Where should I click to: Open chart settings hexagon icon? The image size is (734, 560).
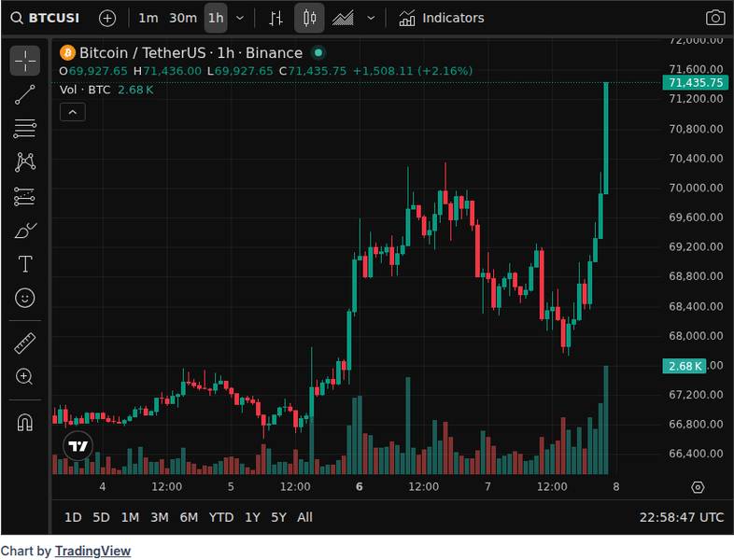698,487
